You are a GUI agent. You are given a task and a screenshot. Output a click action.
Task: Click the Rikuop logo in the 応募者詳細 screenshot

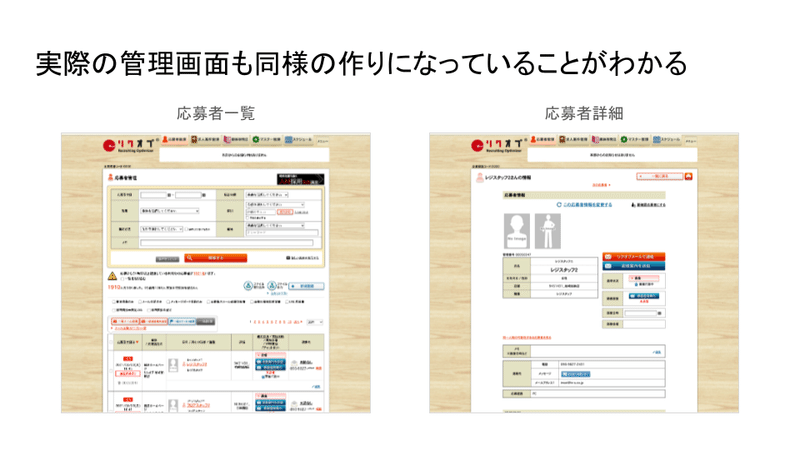click(497, 145)
